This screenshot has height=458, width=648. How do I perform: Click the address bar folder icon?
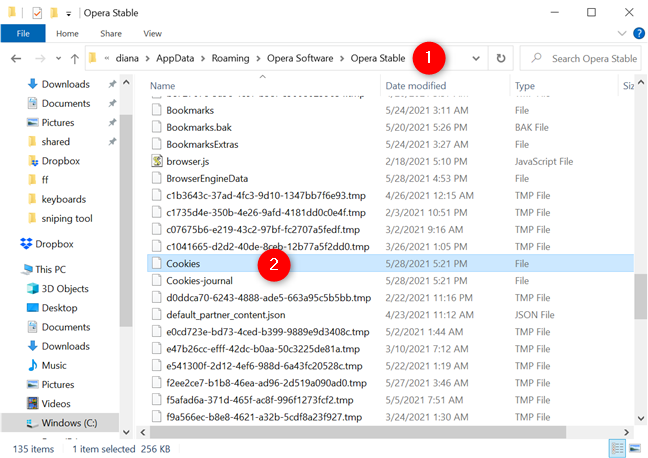(93, 58)
